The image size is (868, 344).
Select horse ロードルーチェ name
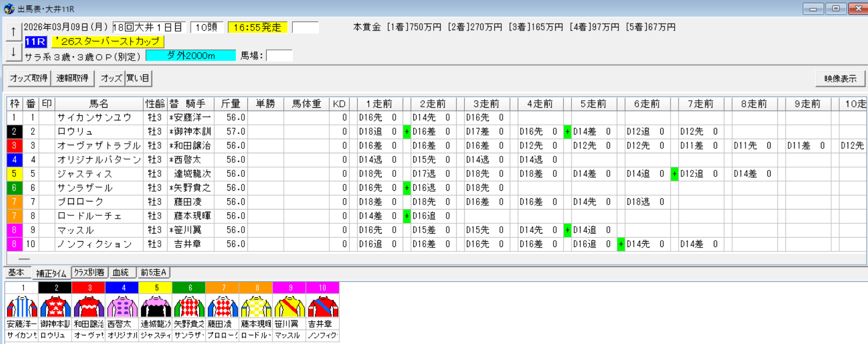point(89,216)
